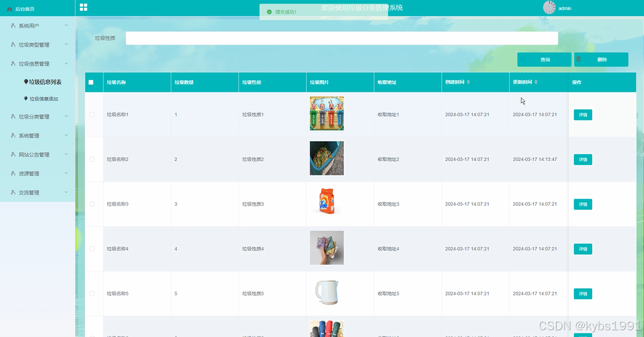Select the 交流管理 menu label
The width and height of the screenshot is (644, 337).
29,192
